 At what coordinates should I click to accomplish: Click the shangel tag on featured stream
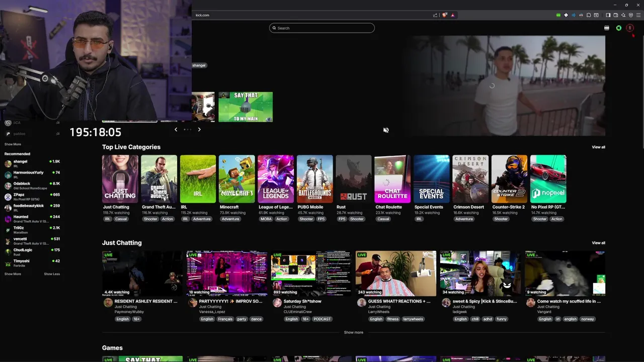click(x=199, y=65)
